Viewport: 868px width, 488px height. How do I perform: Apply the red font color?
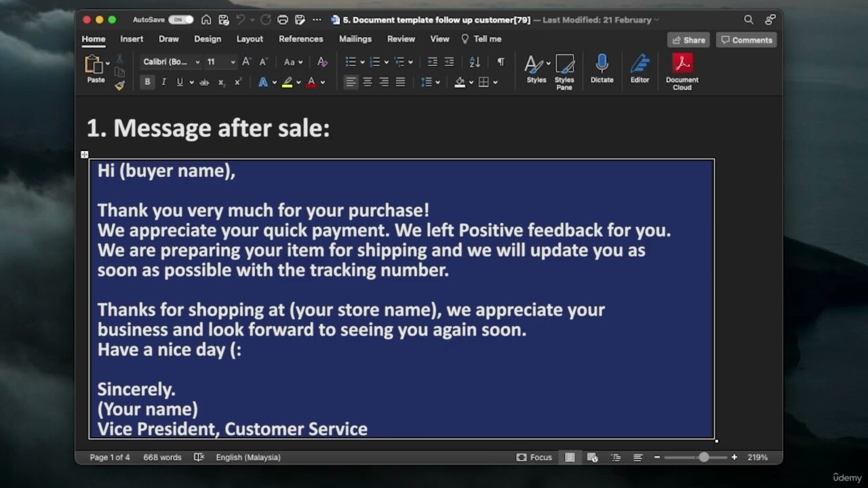[311, 82]
